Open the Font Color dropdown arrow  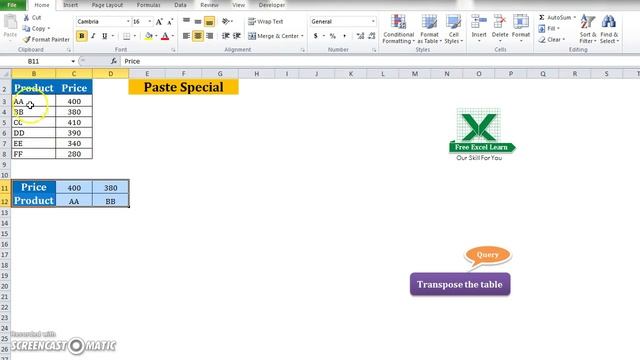(x=173, y=36)
